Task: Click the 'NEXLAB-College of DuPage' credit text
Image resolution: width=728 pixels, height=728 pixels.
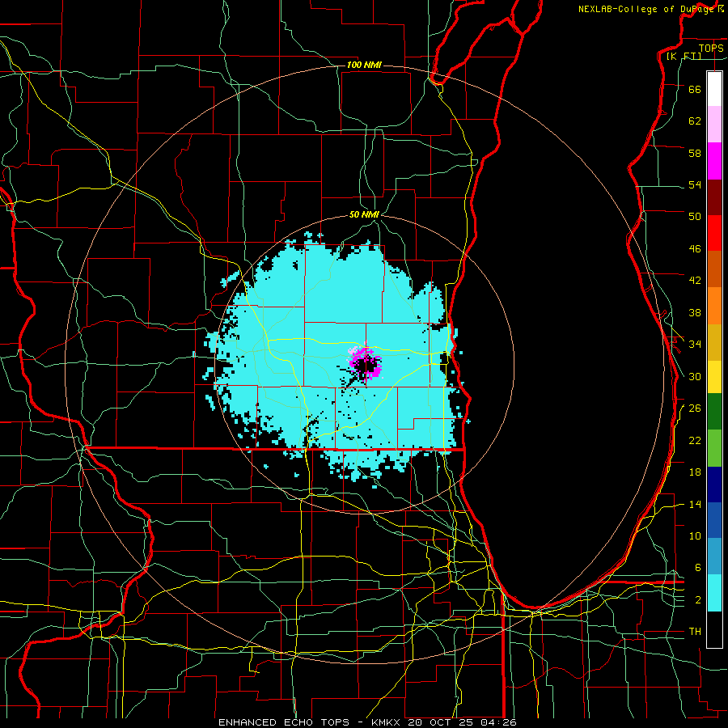Action: coord(646,9)
